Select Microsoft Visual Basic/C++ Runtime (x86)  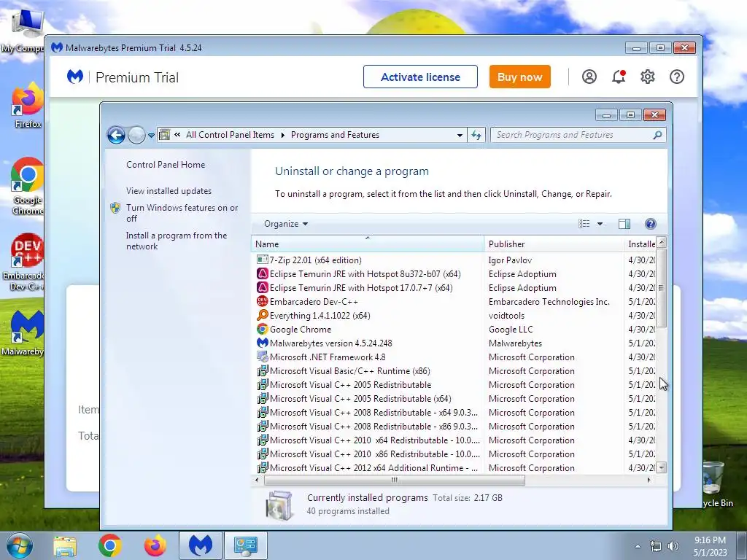(455, 370)
